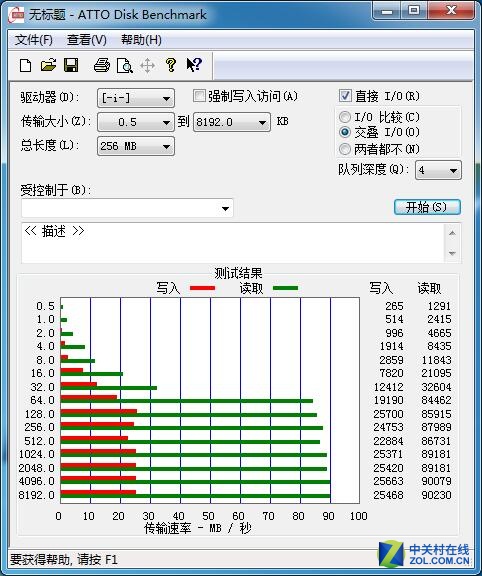The height and width of the screenshot is (576, 482).
Task: Select 交叠 I/O radio option
Action: click(345, 132)
